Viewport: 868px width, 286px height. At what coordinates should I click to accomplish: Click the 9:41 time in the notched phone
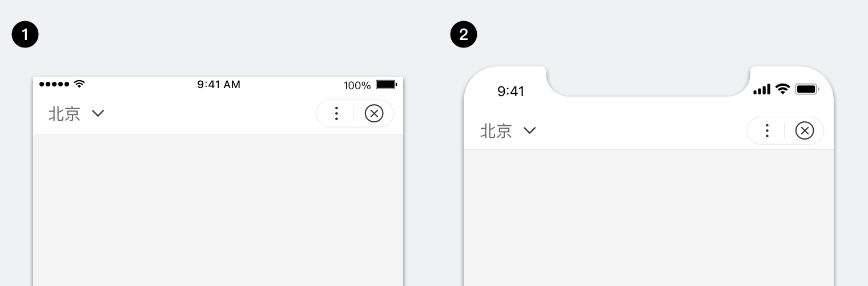coord(511,92)
